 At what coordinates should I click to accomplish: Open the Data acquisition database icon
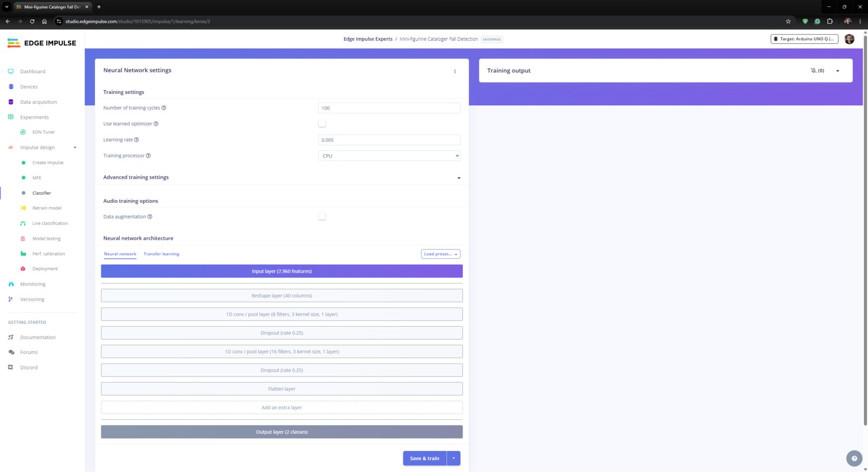tap(11, 101)
